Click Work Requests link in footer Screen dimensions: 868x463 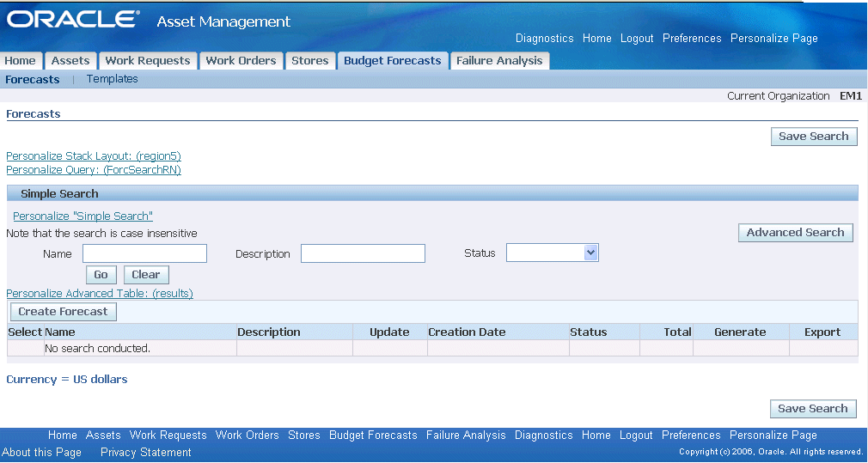168,435
